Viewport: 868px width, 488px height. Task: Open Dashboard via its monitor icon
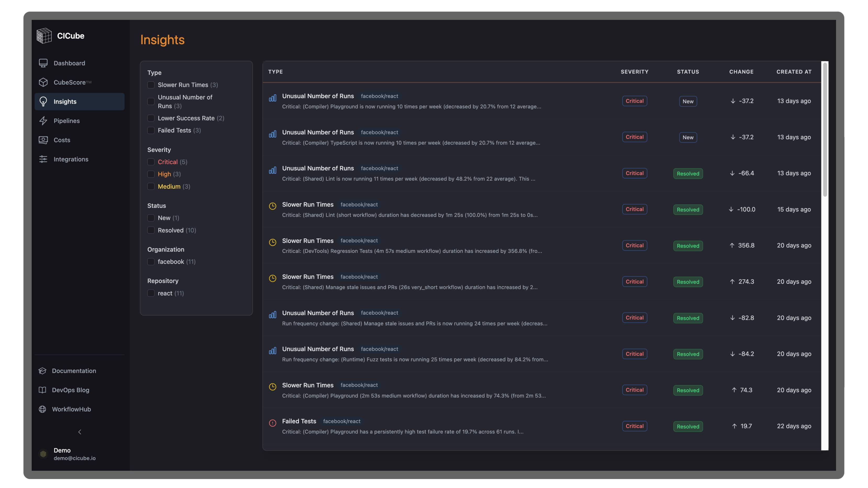[43, 63]
